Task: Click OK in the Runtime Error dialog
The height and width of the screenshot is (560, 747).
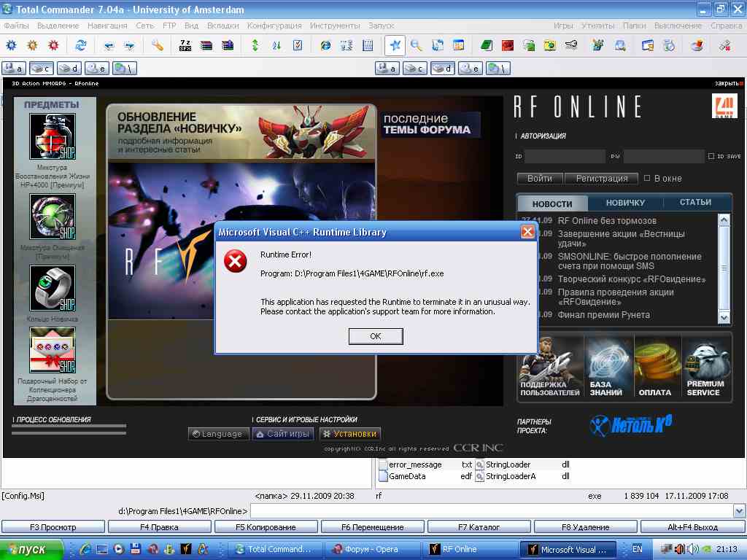Action: tap(376, 336)
